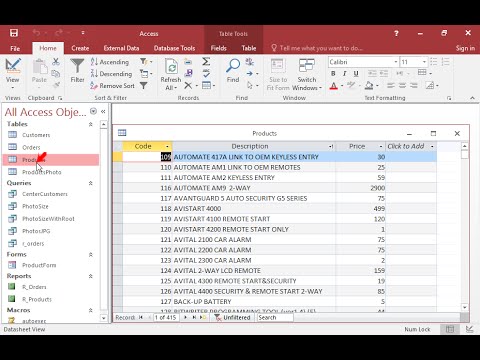The height and width of the screenshot is (360, 480).
Task: Collapse the navigation pane shutter bar
Action: [x=103, y=111]
